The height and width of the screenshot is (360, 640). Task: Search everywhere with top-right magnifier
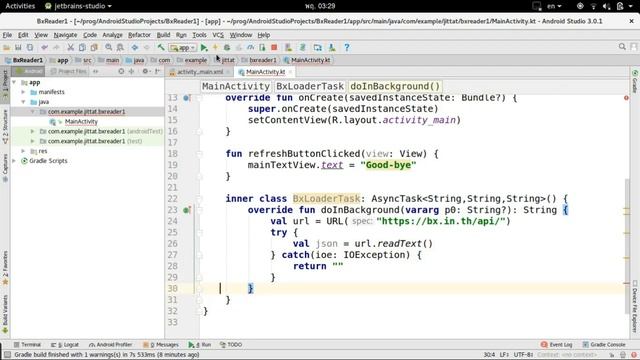[622, 47]
